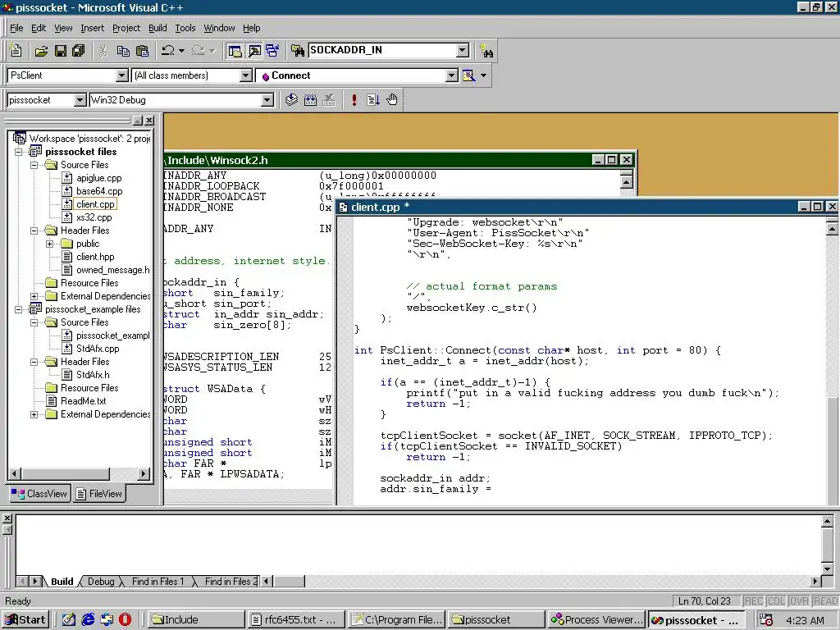
Task: Switch to the Debug output tab
Action: click(x=101, y=582)
